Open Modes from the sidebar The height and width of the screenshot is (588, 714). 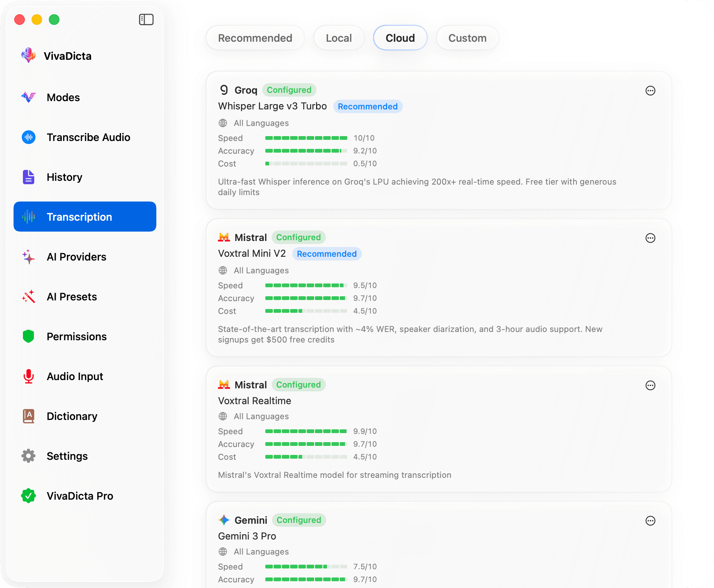point(63,97)
